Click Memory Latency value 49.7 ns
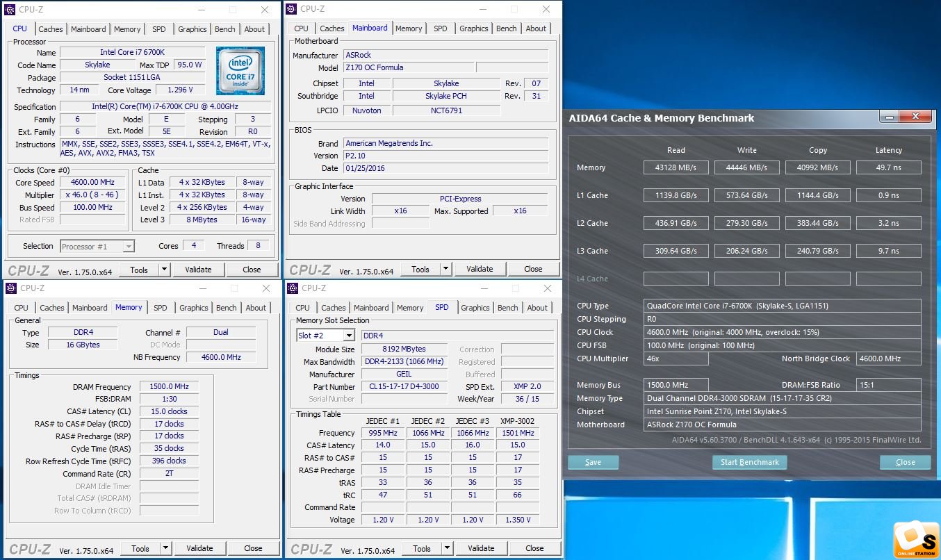 889,167
